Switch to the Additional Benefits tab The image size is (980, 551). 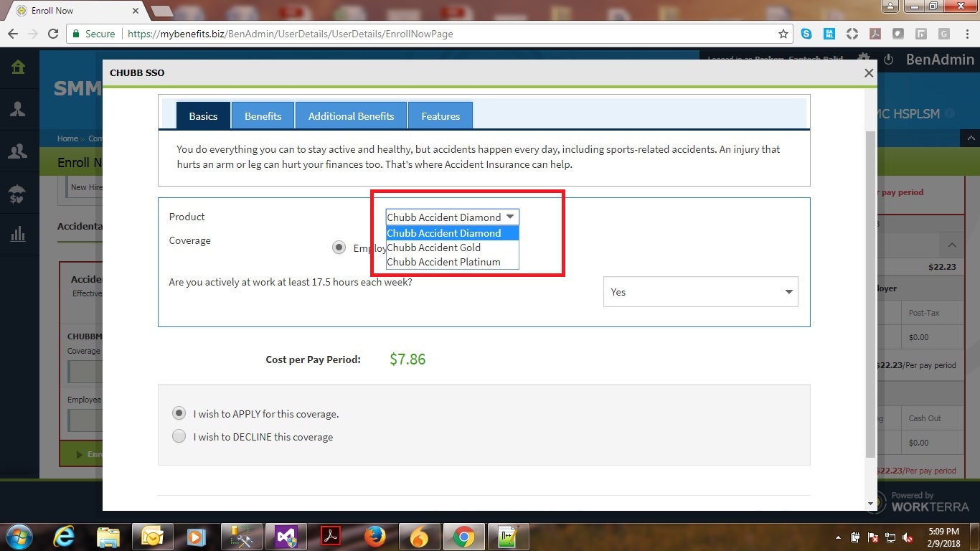pyautogui.click(x=351, y=116)
